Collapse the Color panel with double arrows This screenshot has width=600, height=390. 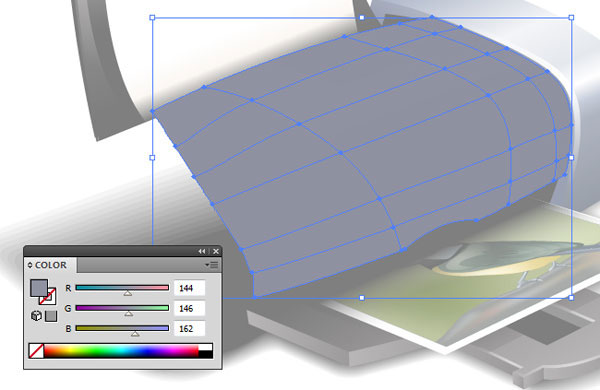(202, 251)
